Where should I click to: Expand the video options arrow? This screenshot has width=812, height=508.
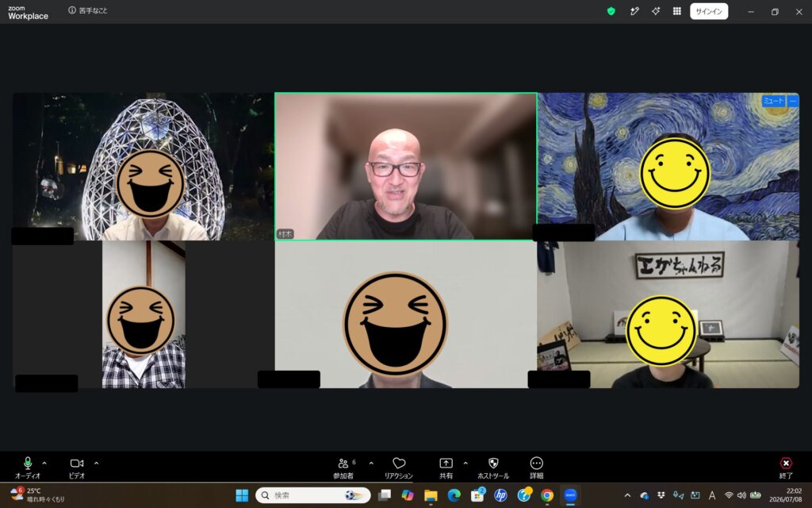(96, 463)
